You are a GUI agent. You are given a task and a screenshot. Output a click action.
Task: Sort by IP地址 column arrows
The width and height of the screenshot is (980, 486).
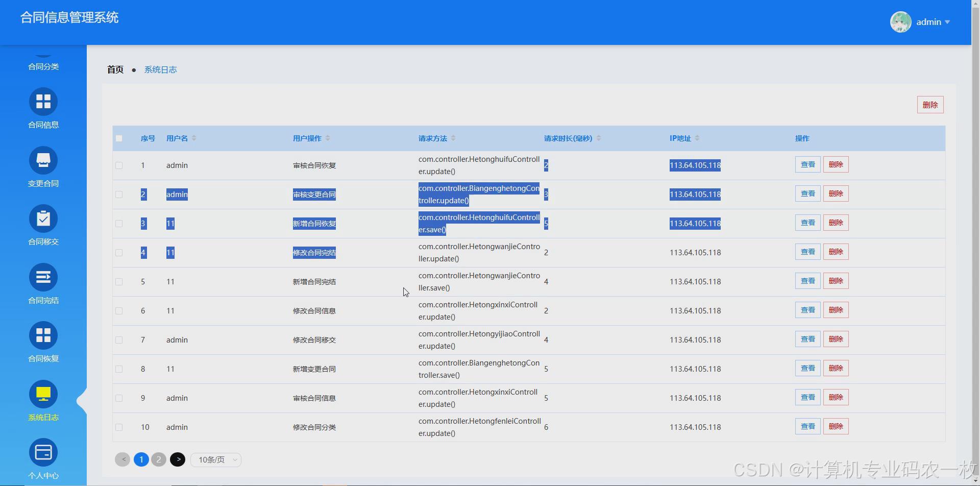tap(697, 138)
